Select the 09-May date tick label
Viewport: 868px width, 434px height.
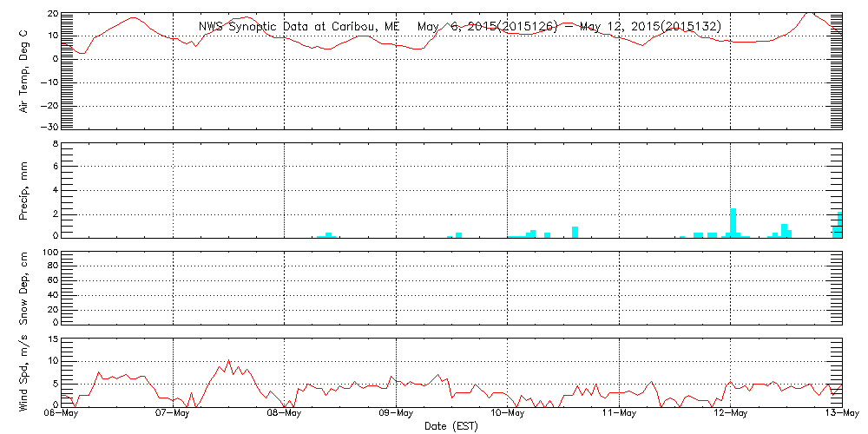pyautogui.click(x=396, y=414)
